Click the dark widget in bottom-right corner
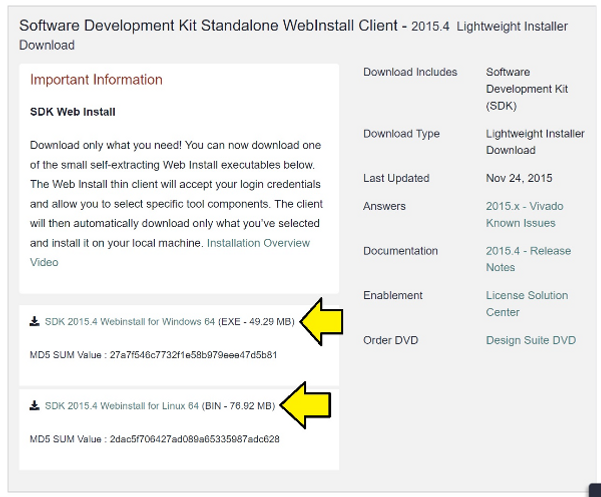 click(595, 491)
